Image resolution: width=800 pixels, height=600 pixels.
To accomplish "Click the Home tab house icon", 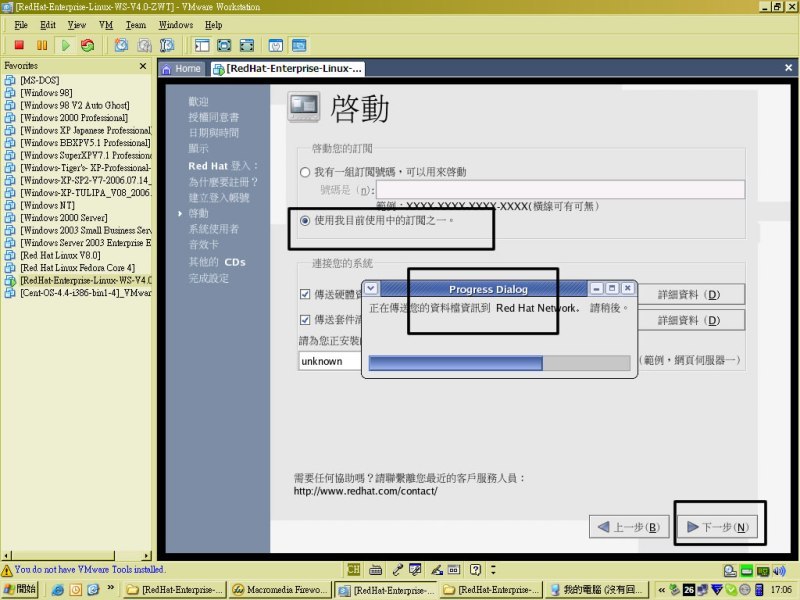I will (x=166, y=69).
